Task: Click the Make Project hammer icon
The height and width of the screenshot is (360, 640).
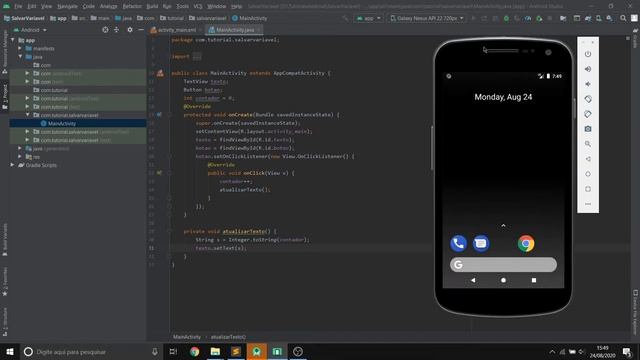Action: click(345, 18)
